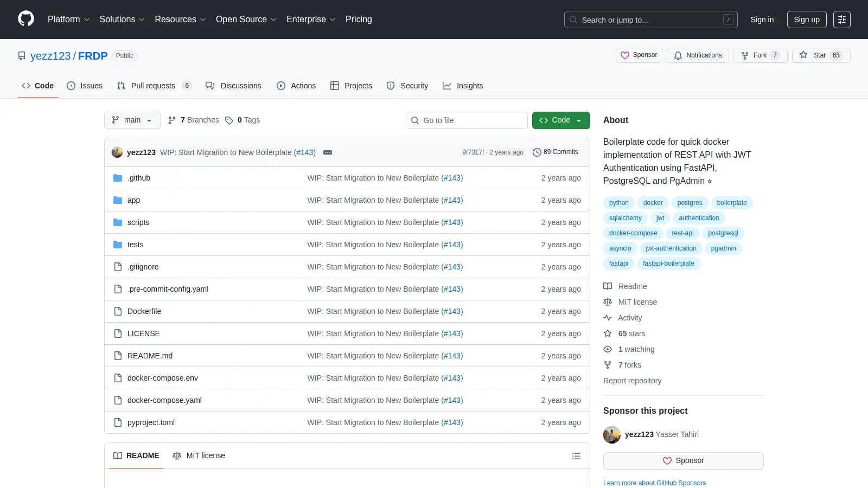Click the Activity pulse icon
The width and height of the screenshot is (868, 488).
[x=608, y=318]
